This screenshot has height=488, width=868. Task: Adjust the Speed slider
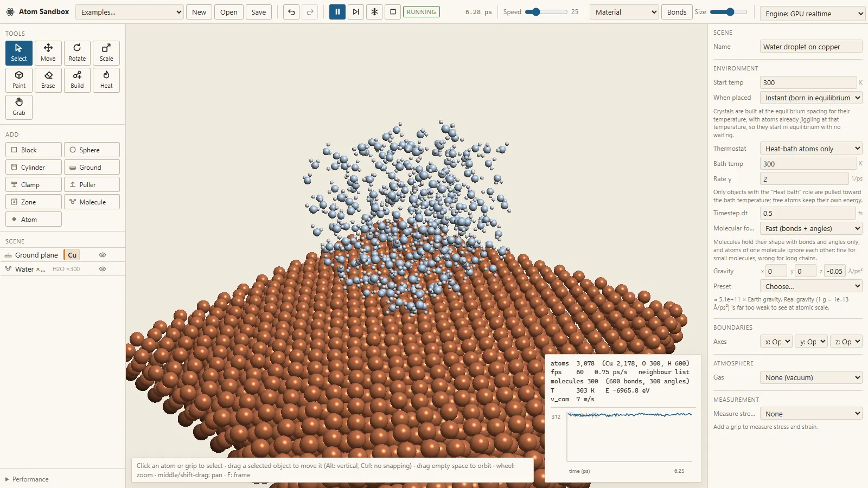coord(546,12)
